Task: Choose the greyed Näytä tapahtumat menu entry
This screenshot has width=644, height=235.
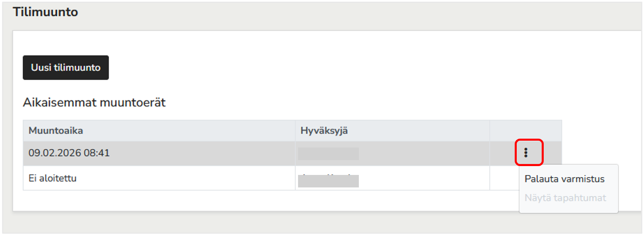Action: 565,198
